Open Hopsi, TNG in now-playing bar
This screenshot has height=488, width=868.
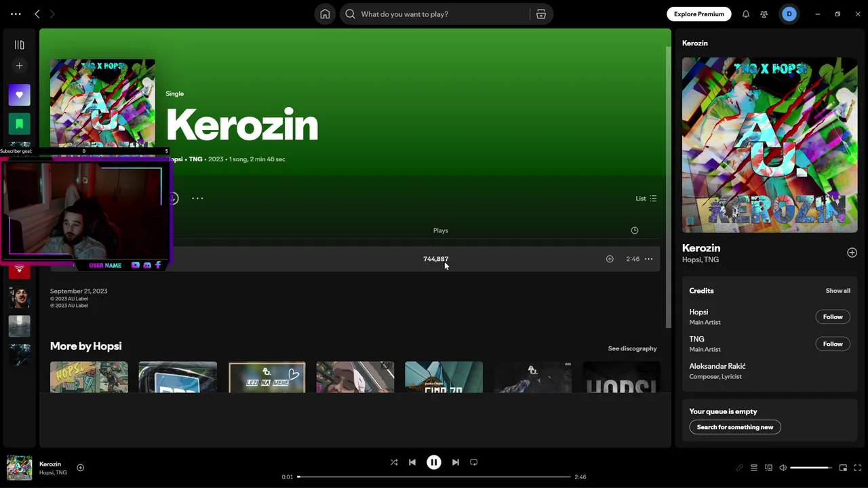(53, 472)
